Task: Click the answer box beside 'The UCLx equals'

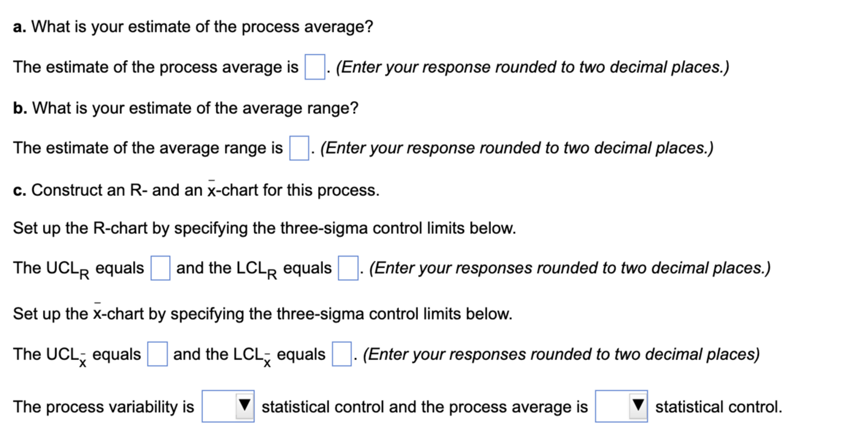Action: pyautogui.click(x=156, y=354)
